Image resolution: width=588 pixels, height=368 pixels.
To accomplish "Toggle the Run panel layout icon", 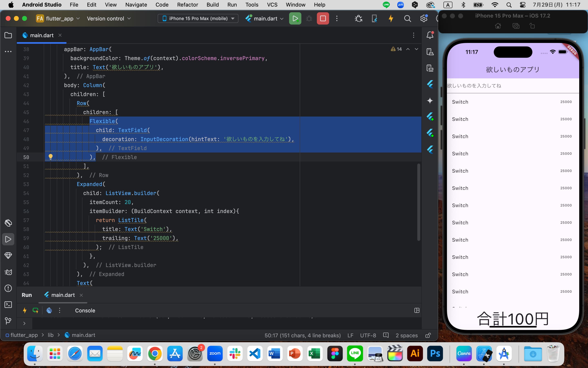I will tap(417, 310).
